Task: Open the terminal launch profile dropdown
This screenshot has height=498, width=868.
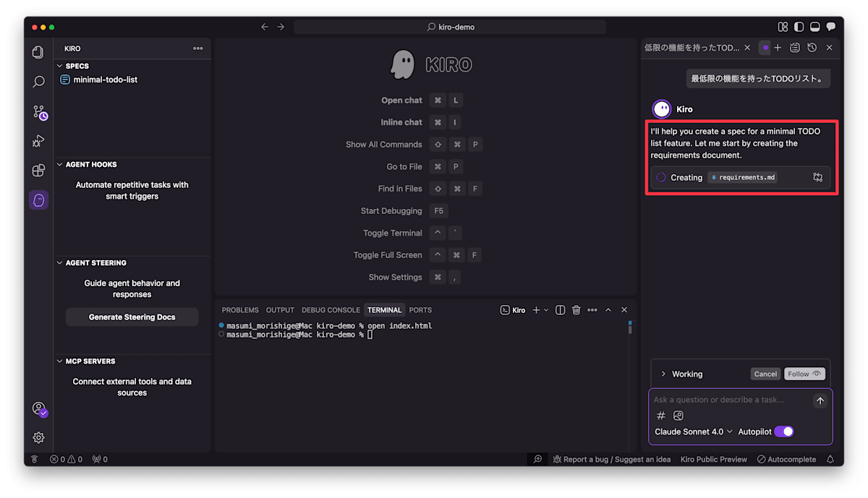Action: coord(546,310)
